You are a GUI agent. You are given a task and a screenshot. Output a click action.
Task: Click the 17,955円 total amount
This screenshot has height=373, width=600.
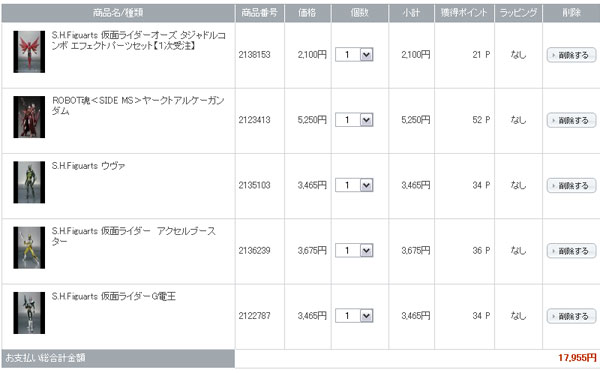(577, 358)
